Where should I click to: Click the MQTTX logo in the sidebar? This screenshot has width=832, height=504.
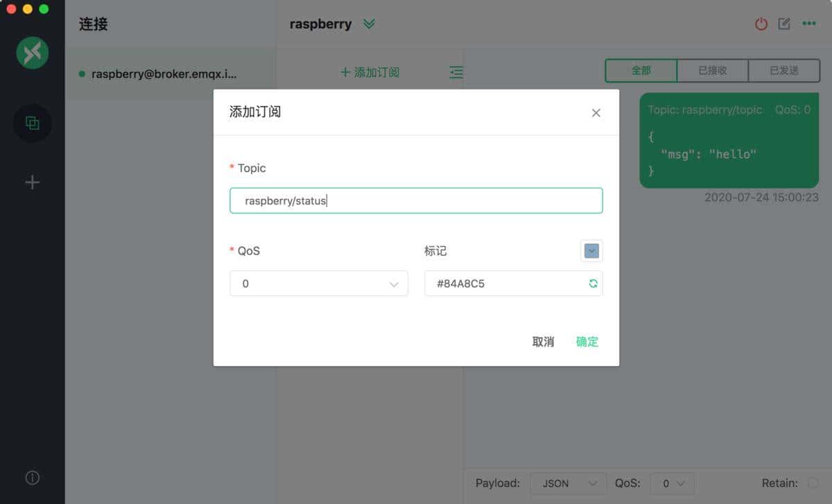coord(32,53)
